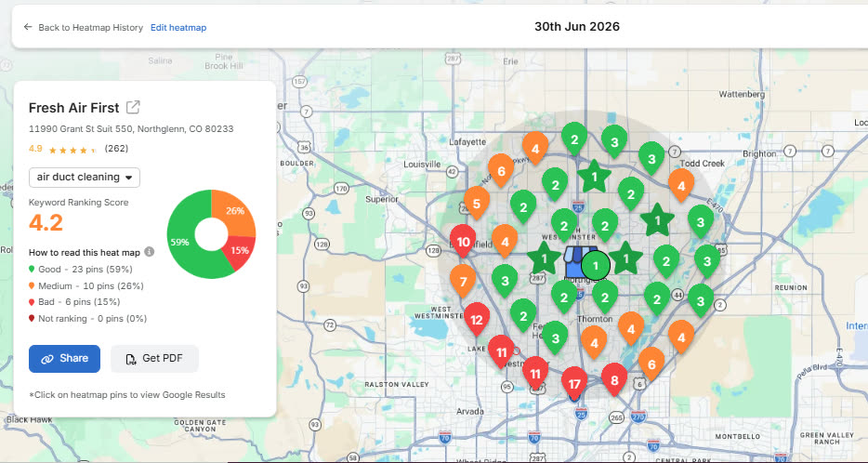Select orange 4 pin beside Todd Creek label

681,186
